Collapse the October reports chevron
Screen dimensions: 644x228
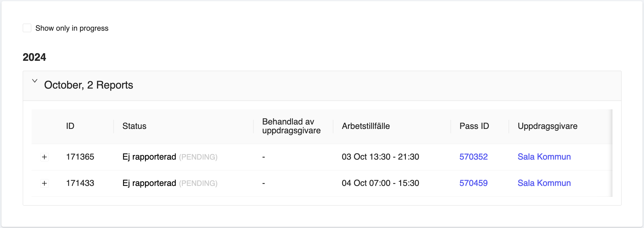coord(35,81)
